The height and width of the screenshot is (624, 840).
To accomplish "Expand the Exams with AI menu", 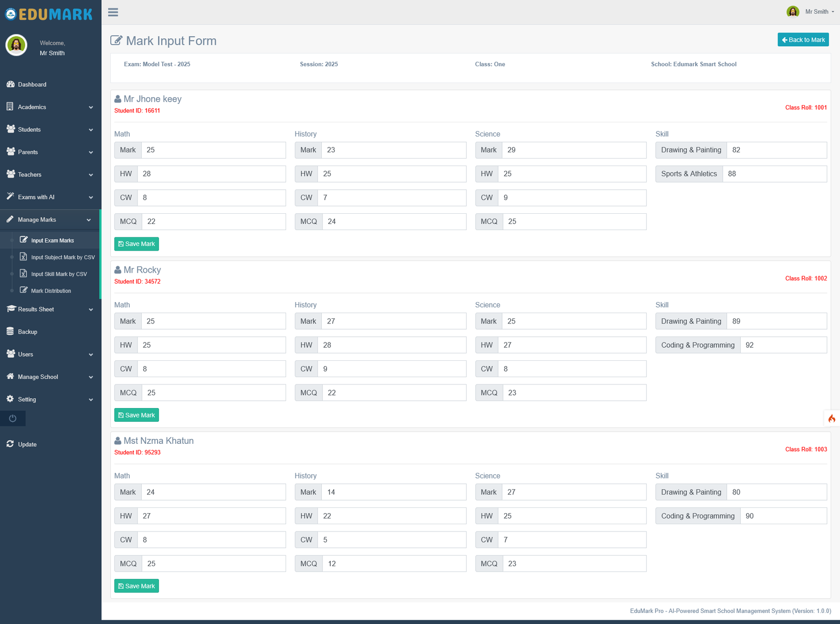I will tap(50, 197).
